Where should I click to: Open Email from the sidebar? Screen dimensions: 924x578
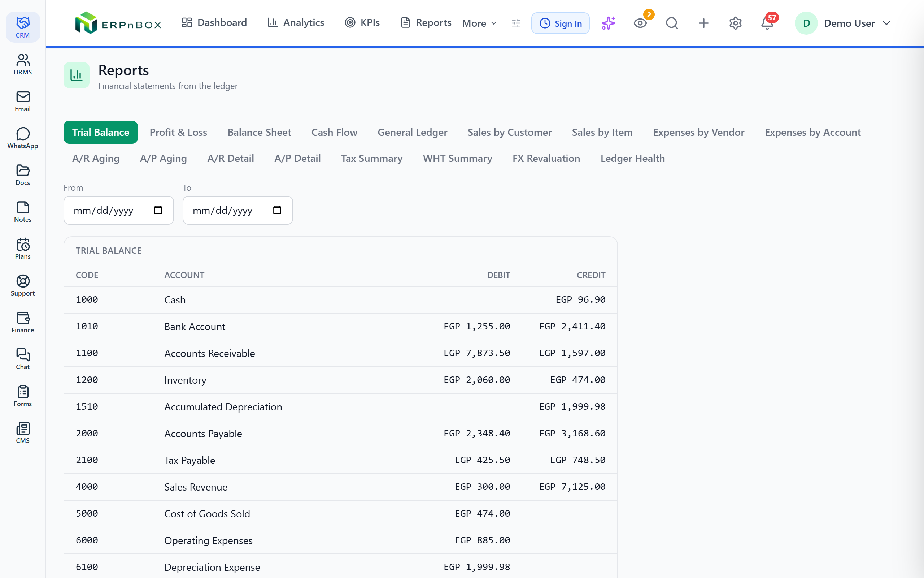point(22,101)
